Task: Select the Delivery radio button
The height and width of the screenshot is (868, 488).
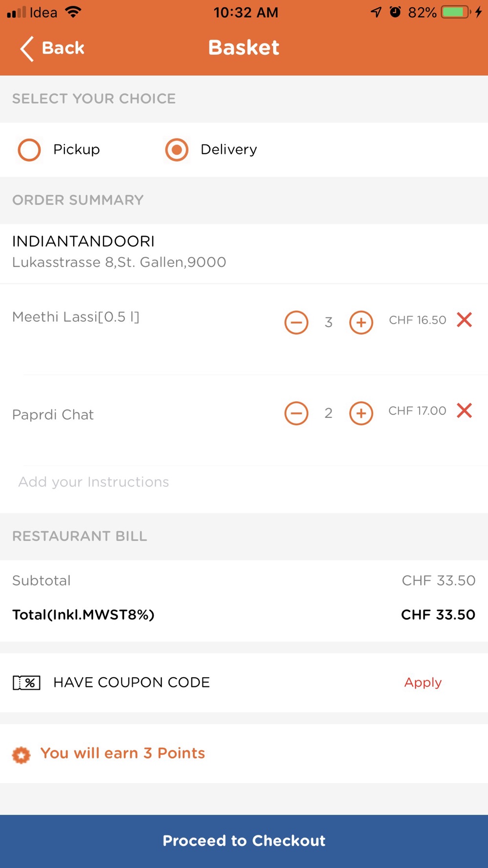Action: (177, 150)
